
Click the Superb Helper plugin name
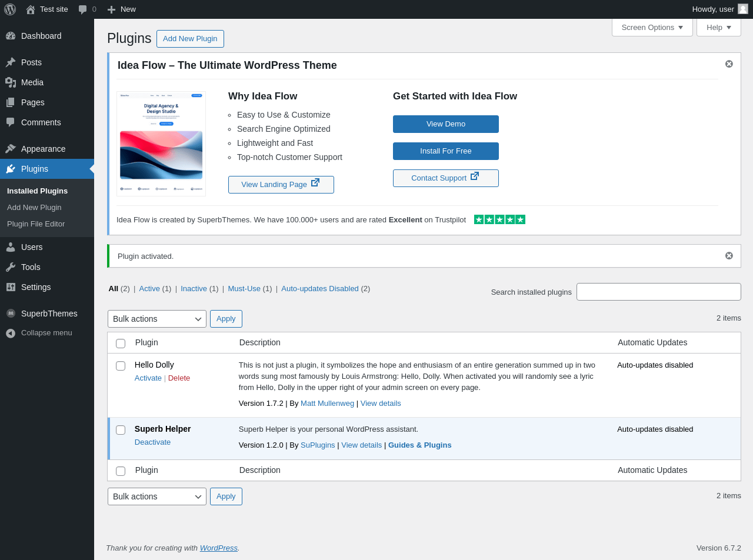point(163,429)
